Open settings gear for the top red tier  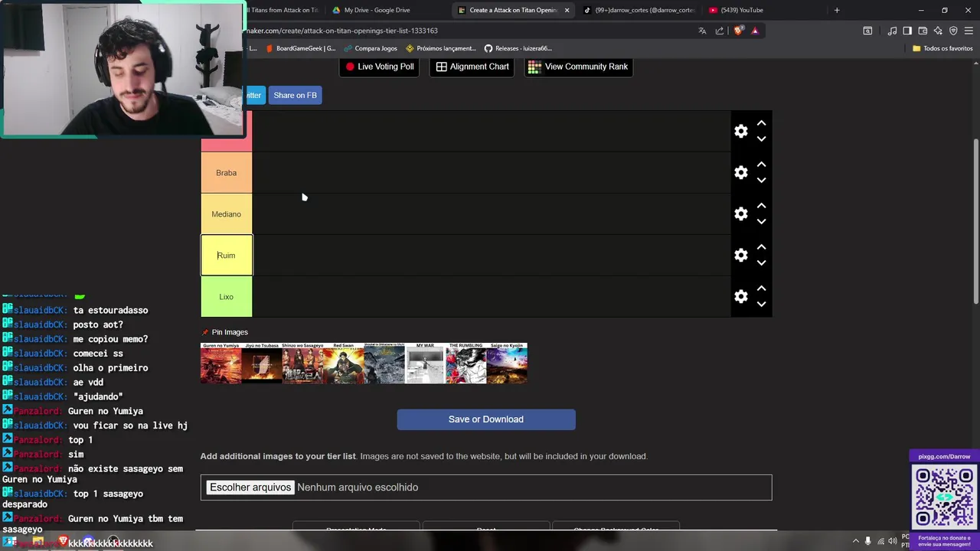[x=740, y=132]
